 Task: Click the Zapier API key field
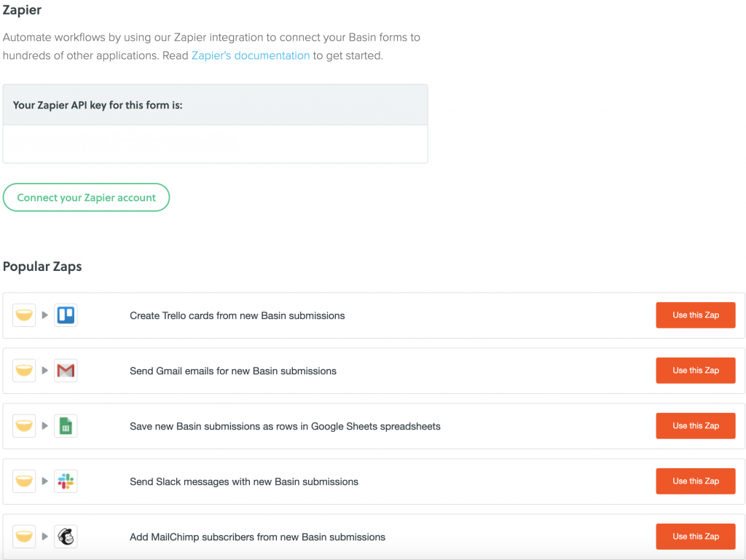click(x=215, y=144)
